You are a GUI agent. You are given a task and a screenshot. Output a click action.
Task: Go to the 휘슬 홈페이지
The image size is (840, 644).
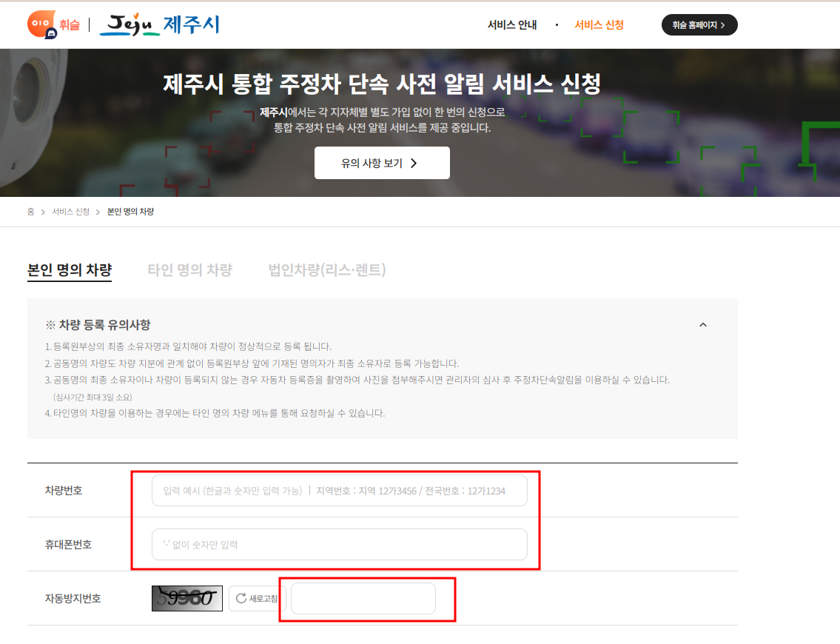[x=699, y=24]
